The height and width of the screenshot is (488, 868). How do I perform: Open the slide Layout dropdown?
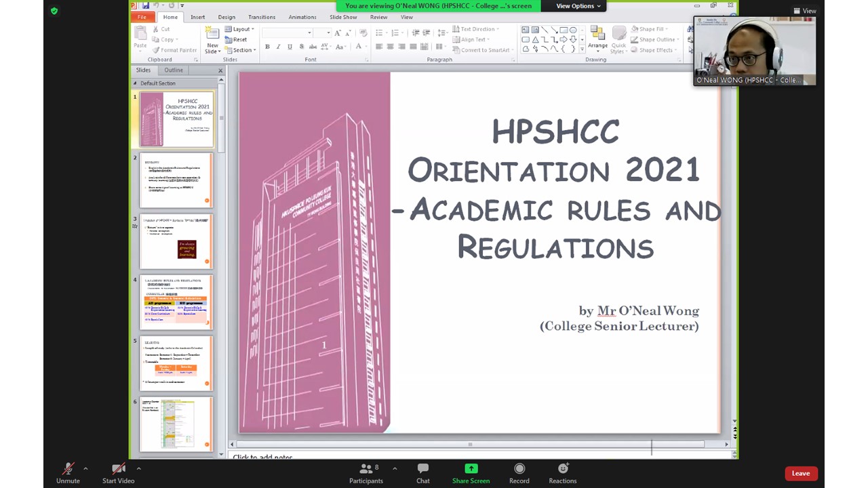click(242, 29)
